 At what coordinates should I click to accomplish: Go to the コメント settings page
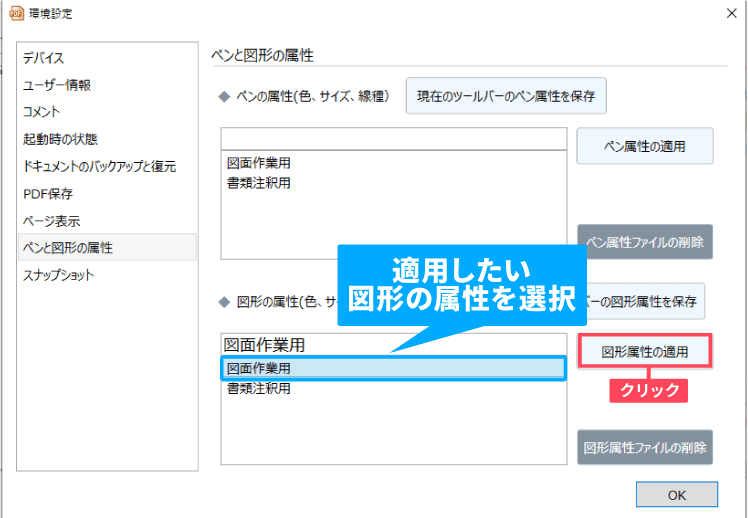(x=42, y=112)
